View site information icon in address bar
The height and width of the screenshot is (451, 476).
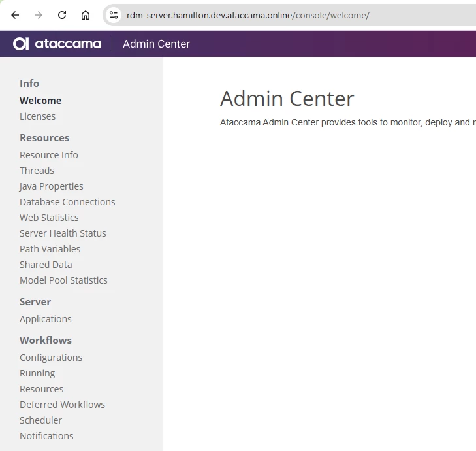(x=114, y=15)
